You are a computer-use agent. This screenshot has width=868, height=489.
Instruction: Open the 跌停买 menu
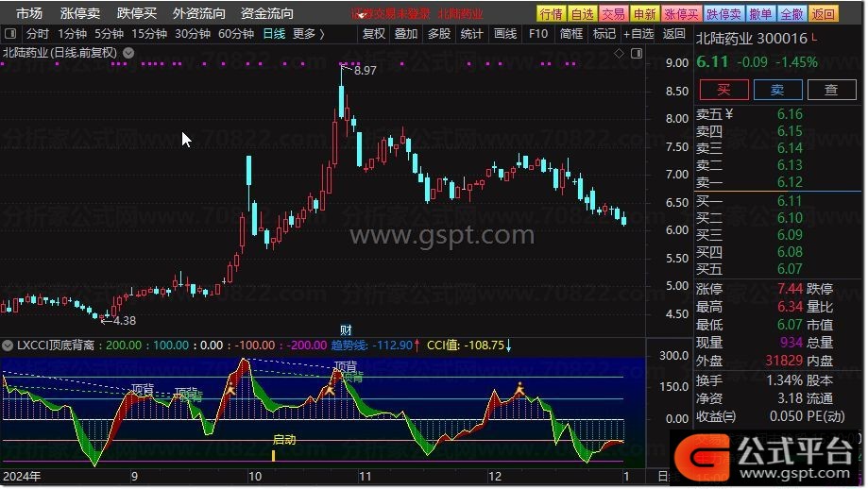137,12
